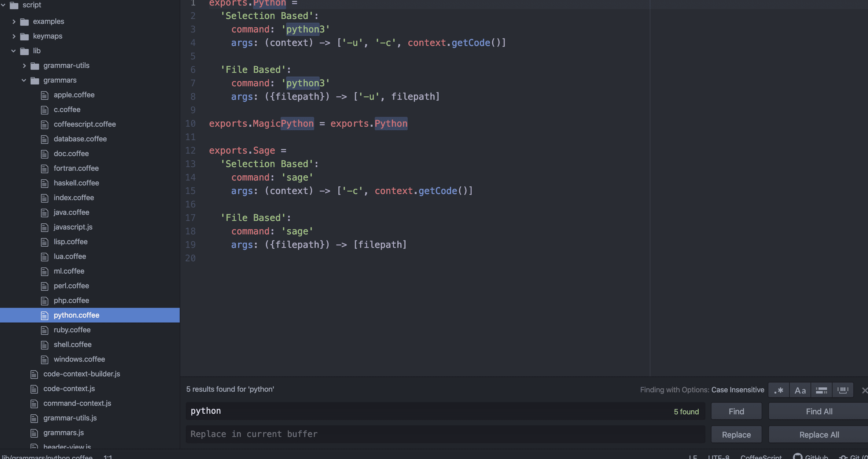This screenshot has width=868, height=459.
Task: Click the Replace All button
Action: pos(819,435)
